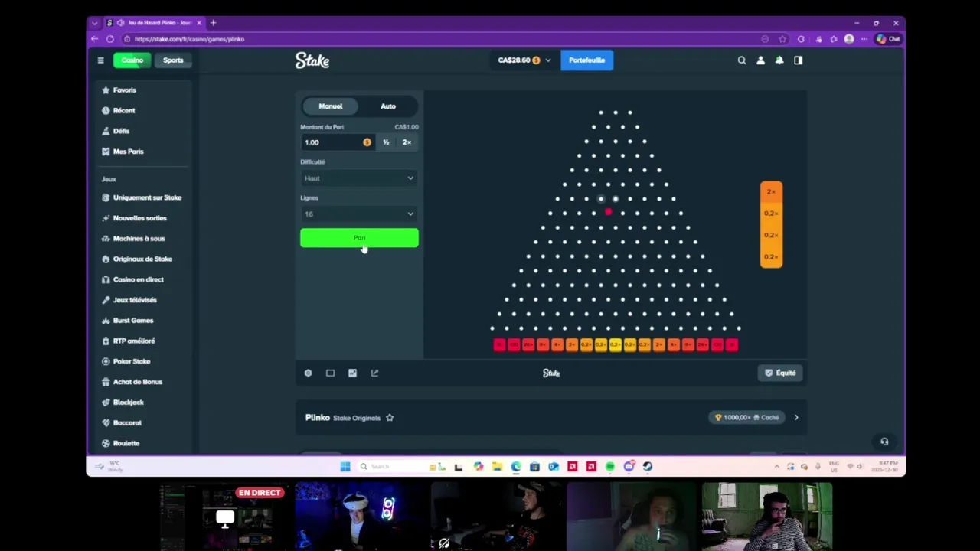Open the Lignes dropdown showing 16
980x551 pixels.
point(359,214)
